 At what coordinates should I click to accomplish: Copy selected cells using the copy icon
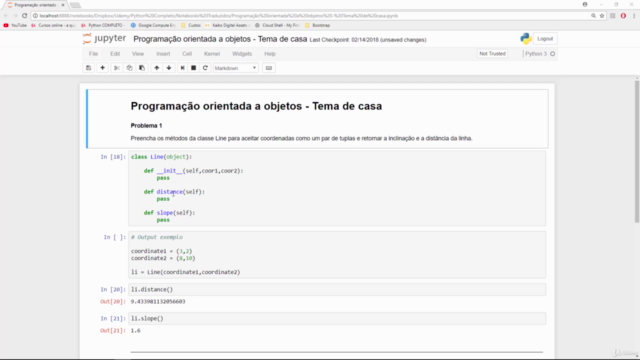pos(129,68)
